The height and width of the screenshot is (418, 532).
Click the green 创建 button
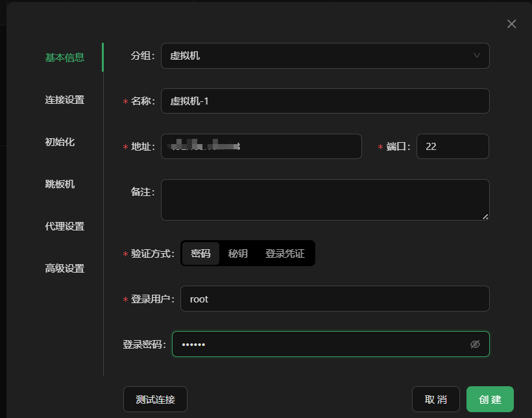coord(490,399)
